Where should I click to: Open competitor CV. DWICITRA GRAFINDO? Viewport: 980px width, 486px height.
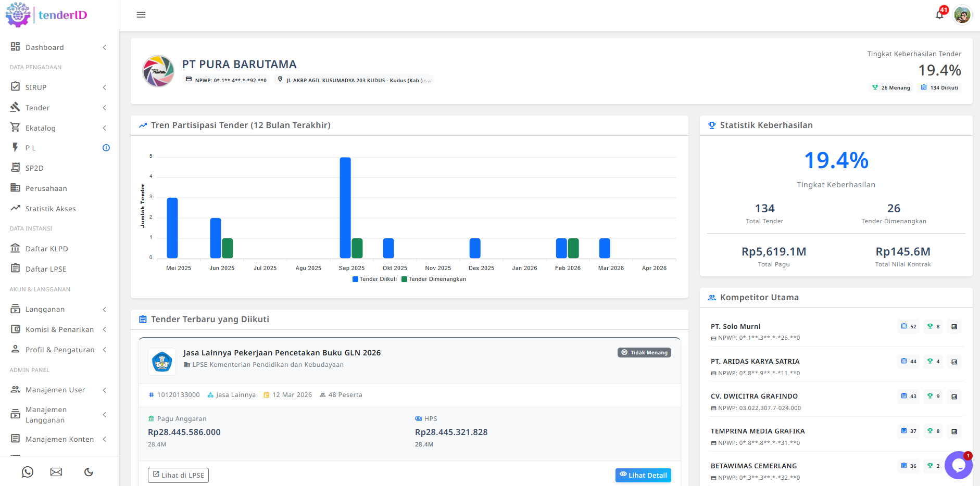pos(754,396)
